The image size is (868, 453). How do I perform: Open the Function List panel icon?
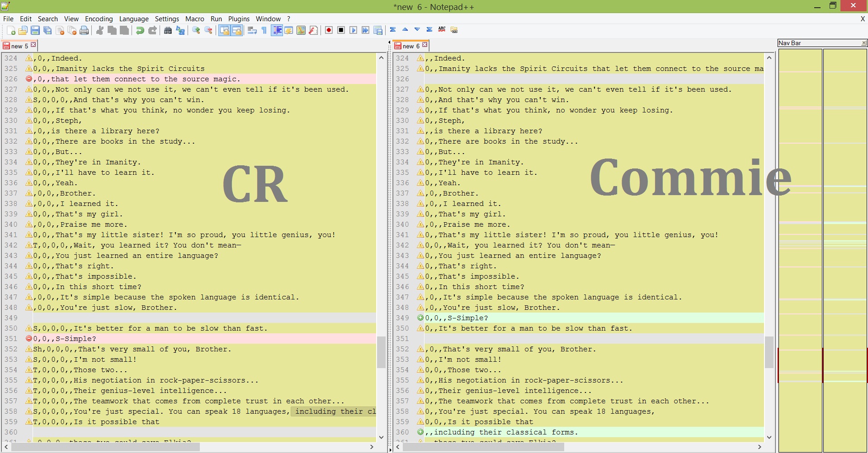coord(313,30)
